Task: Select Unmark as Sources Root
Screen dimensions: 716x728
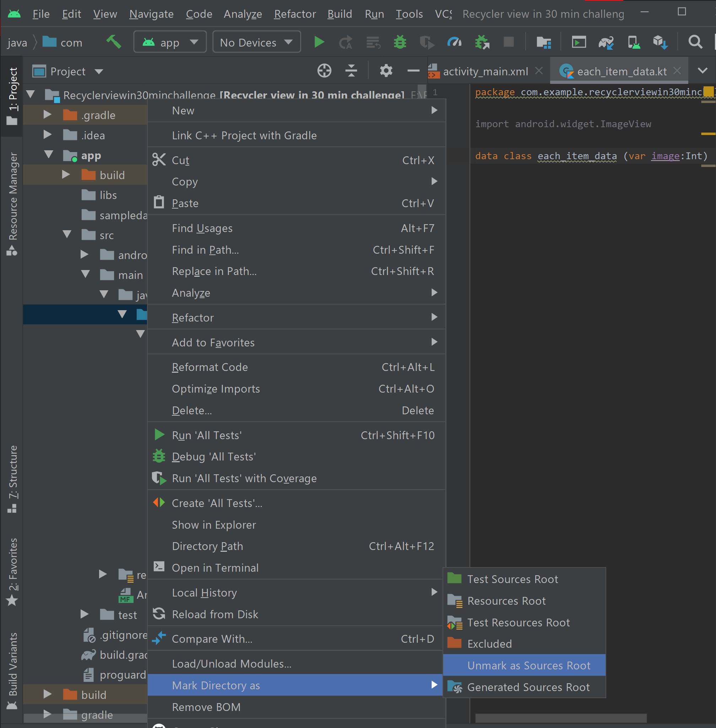Action: pos(528,665)
